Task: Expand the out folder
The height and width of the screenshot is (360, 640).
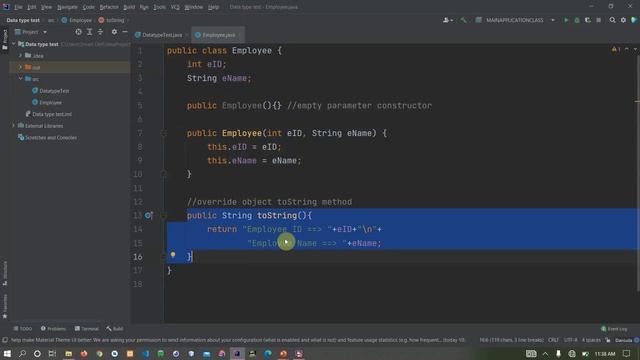Action: point(20,67)
